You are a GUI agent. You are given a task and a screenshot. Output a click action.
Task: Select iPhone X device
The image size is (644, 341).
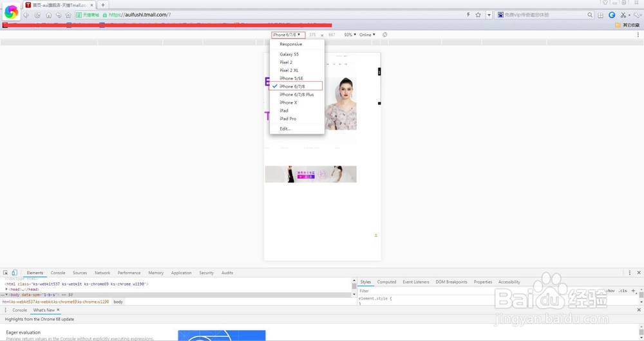(x=288, y=102)
